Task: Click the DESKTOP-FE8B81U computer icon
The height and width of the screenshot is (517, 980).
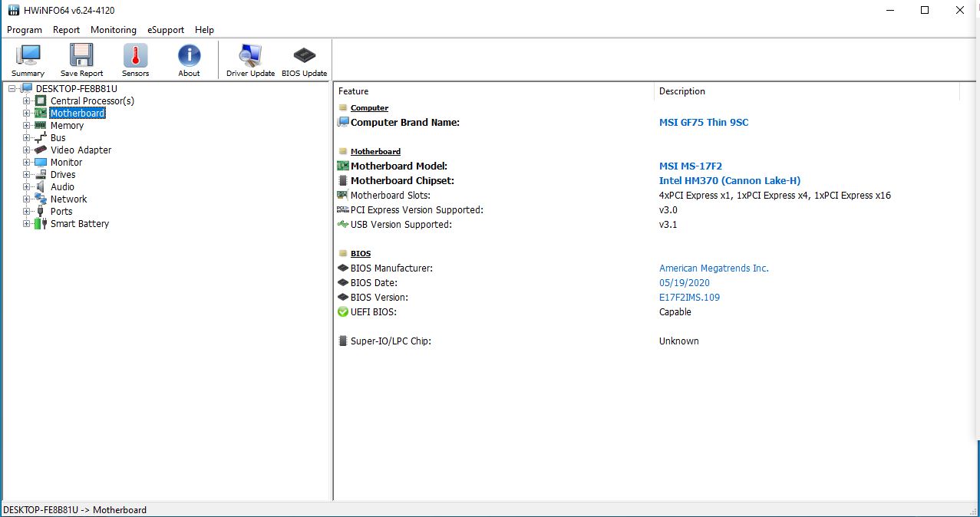Action: pos(26,88)
